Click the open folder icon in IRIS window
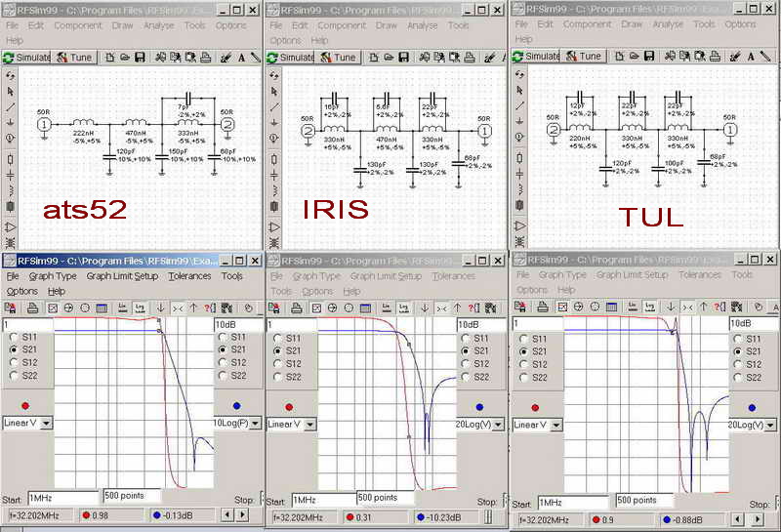 tap(389, 58)
